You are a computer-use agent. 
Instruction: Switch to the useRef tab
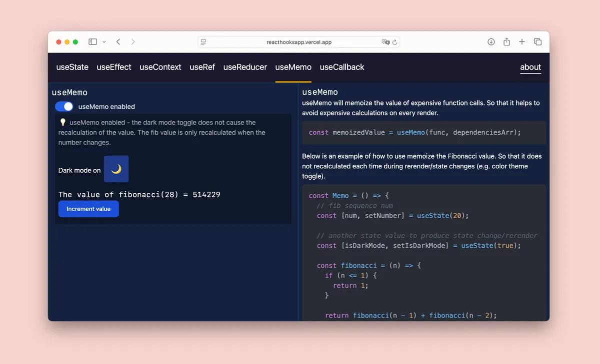[202, 67]
